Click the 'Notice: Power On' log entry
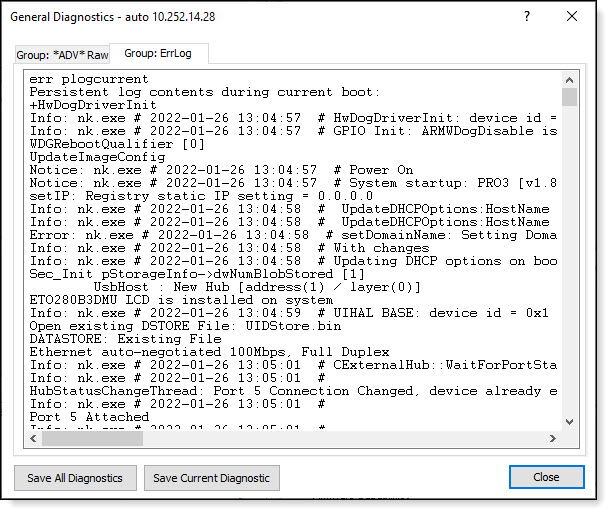This screenshot has height=515, width=612. pyautogui.click(x=221, y=170)
